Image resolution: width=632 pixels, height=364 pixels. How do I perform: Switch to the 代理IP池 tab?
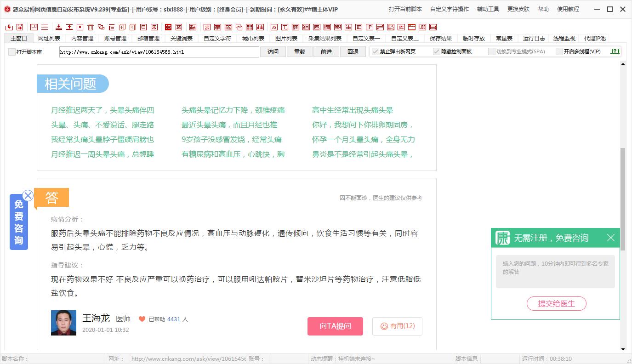click(x=595, y=39)
